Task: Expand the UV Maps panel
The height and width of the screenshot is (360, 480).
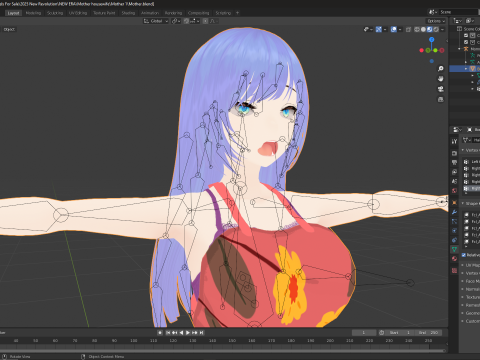Action: [x=471, y=265]
